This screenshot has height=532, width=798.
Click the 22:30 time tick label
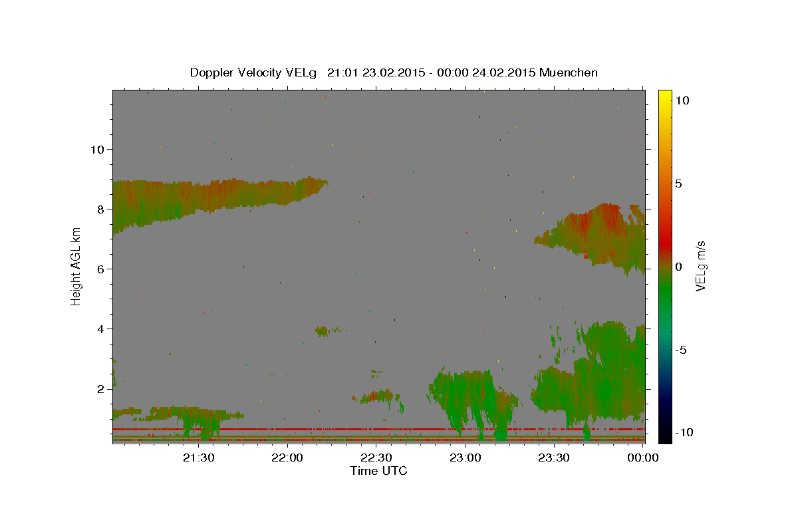376,458
